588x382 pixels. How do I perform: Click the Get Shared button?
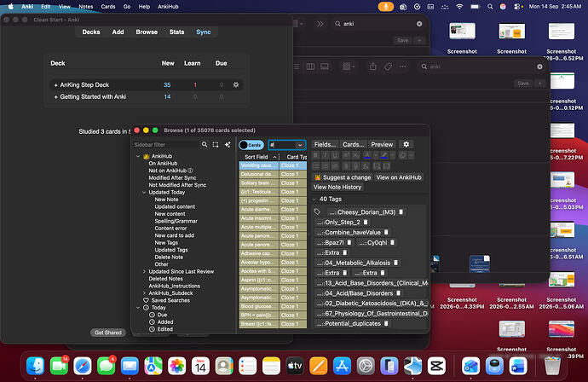[x=108, y=333]
